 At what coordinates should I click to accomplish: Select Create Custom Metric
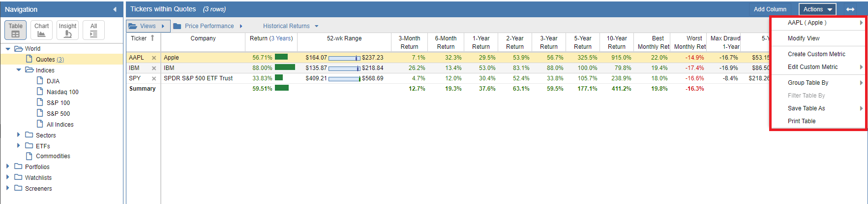click(x=819, y=54)
